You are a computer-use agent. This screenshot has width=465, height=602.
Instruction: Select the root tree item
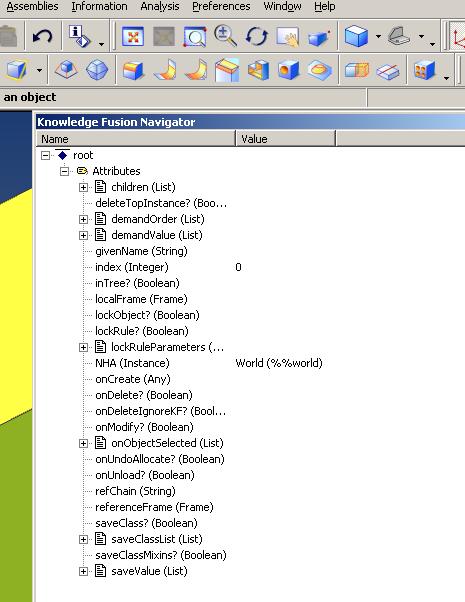[83, 155]
